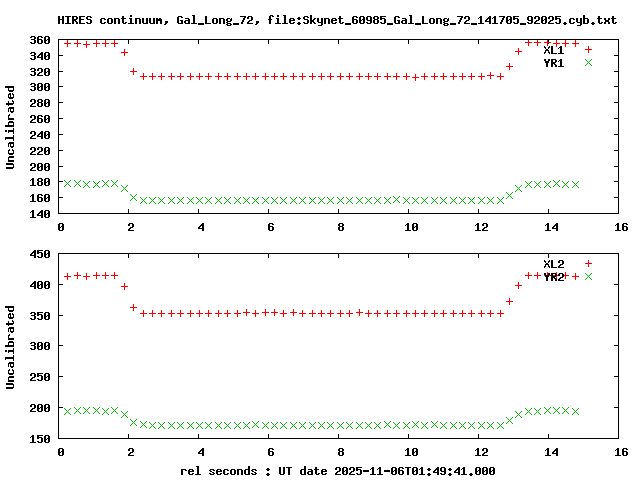
Task: Click the green cross marker beside YR1 legend
Action: point(588,62)
